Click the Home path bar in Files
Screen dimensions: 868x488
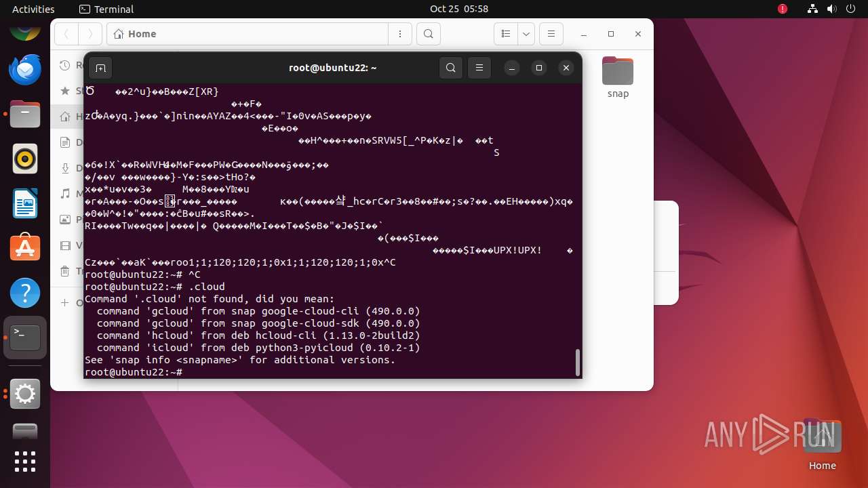pos(248,34)
